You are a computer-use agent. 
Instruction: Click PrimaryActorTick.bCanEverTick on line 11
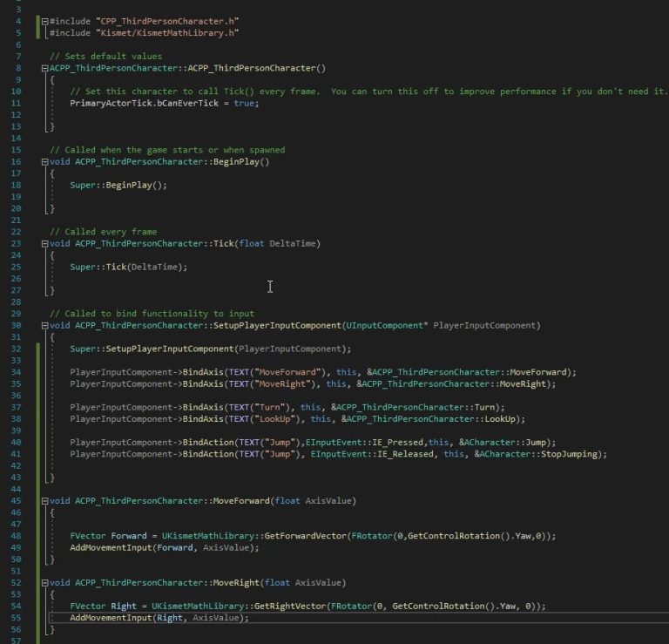click(x=145, y=104)
